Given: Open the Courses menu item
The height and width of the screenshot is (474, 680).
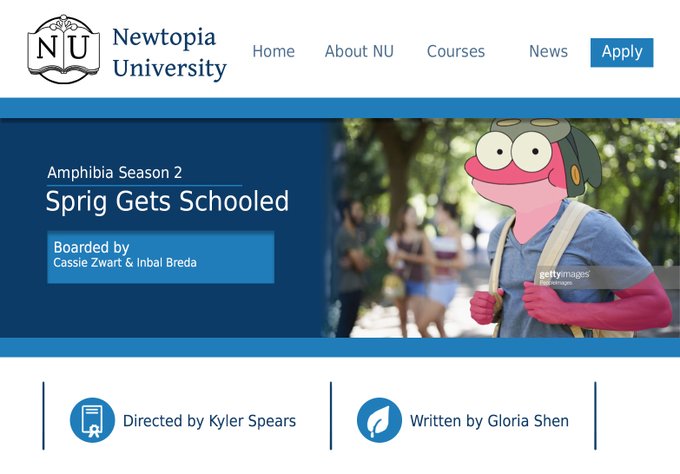Looking at the screenshot, I should (x=455, y=52).
